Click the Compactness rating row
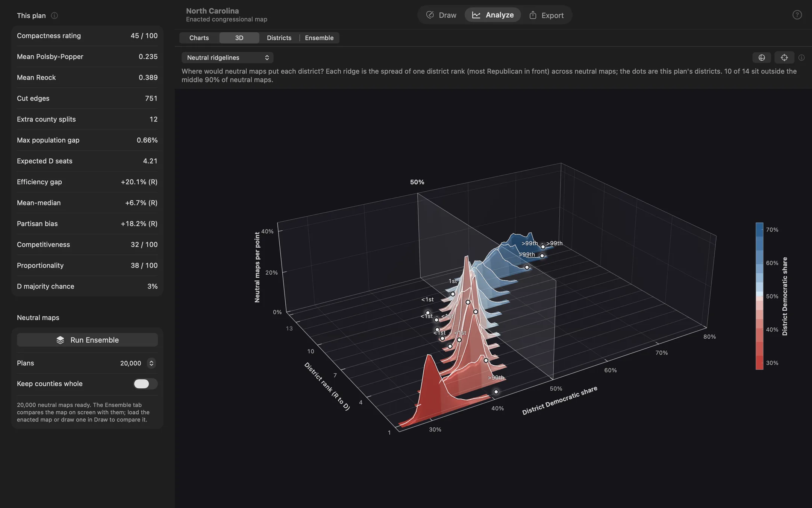This screenshot has width=812, height=508. pos(87,36)
